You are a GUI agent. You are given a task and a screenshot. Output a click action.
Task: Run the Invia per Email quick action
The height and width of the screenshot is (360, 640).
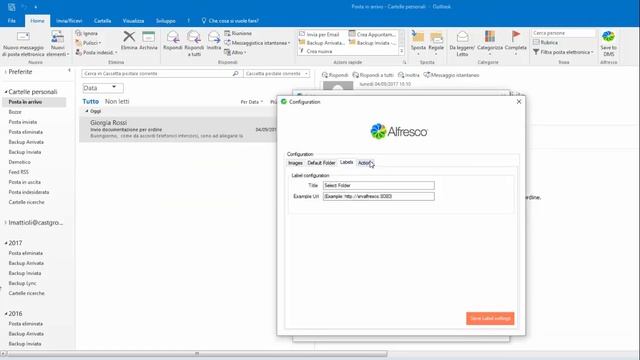319,34
